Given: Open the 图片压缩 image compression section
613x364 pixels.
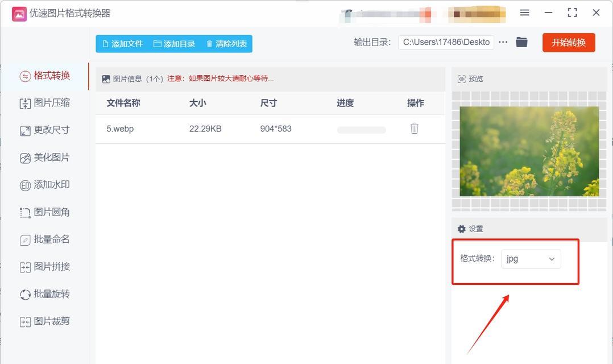Looking at the screenshot, I should (45, 103).
